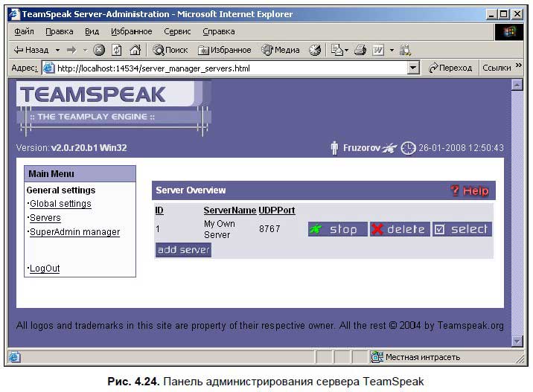Screen dimensions: 533x392
Task: Expand the address bar URL dropdown
Action: pyautogui.click(x=414, y=68)
